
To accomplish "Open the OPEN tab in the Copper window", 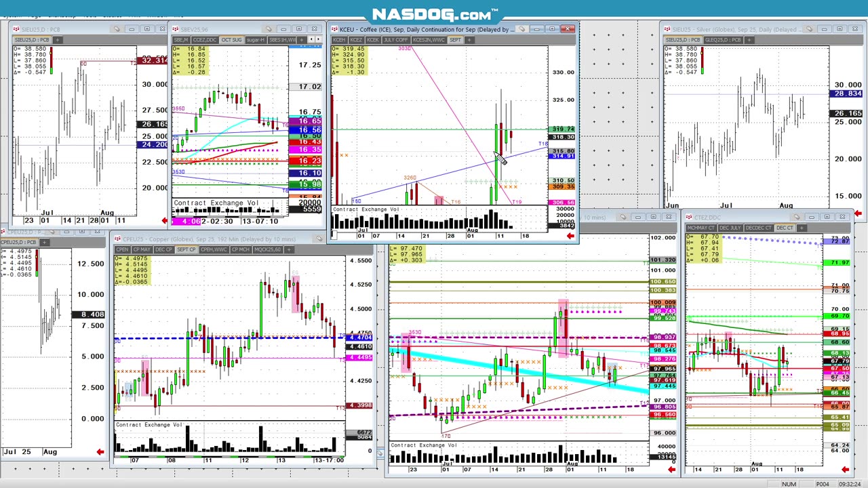I will click(x=122, y=249).
